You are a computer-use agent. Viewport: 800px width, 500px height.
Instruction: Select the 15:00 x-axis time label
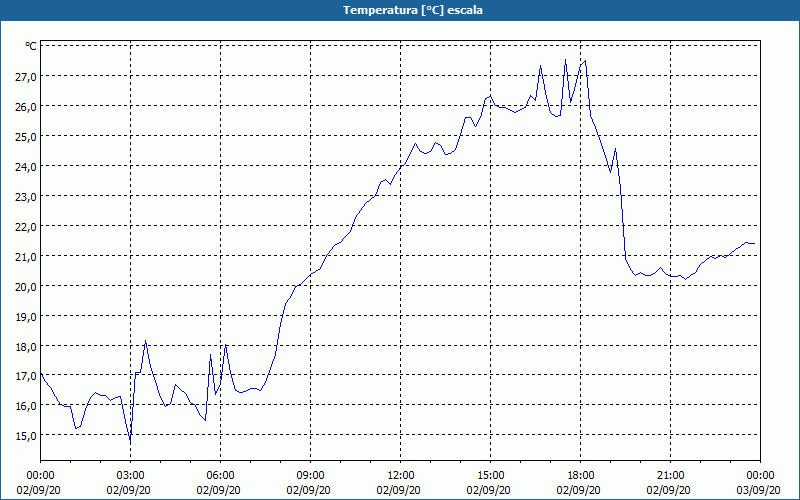[x=491, y=476]
